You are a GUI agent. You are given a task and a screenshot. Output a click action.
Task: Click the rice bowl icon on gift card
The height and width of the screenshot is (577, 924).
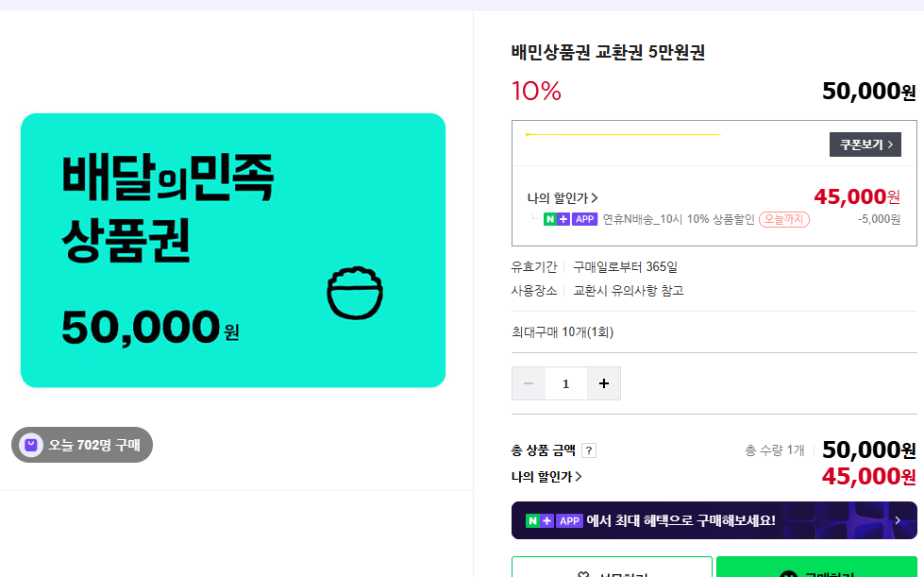355,293
